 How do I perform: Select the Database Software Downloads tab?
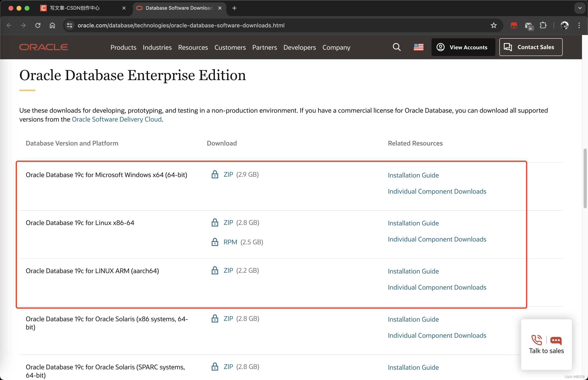tap(179, 8)
